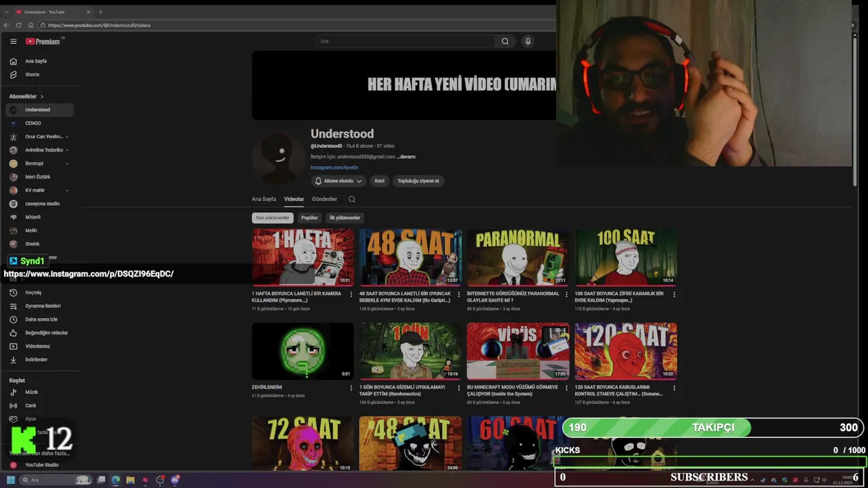This screenshot has height=488, width=868.
Task: Open the 72 SAAT video thumbnail
Action: (x=302, y=444)
